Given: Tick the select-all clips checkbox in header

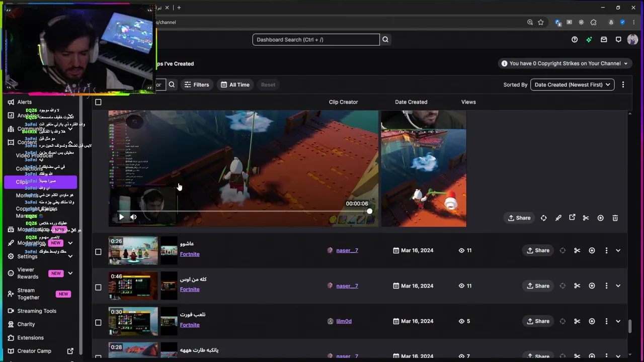Looking at the screenshot, I should (x=98, y=102).
